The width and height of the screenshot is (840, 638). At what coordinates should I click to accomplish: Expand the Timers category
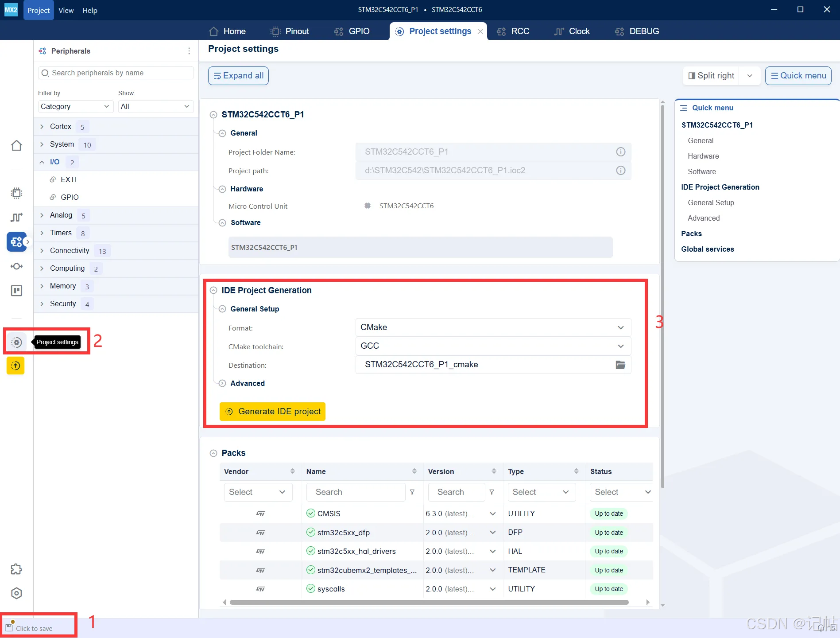click(42, 233)
